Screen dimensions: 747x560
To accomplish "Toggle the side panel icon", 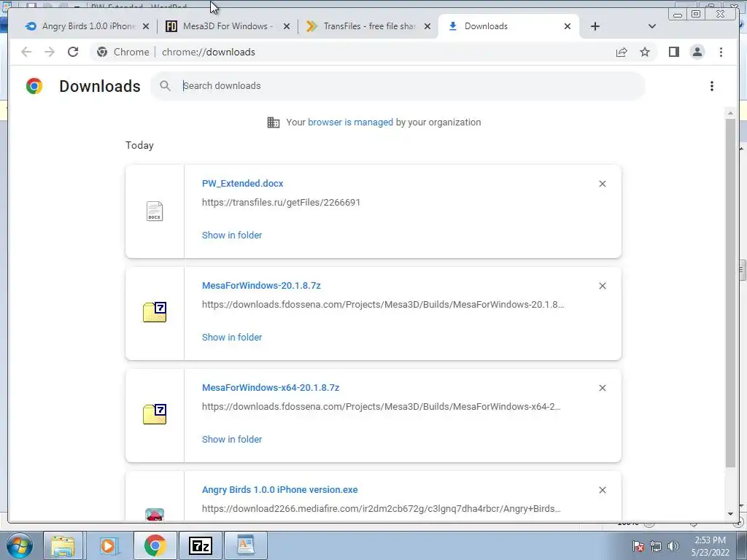I will point(673,52).
